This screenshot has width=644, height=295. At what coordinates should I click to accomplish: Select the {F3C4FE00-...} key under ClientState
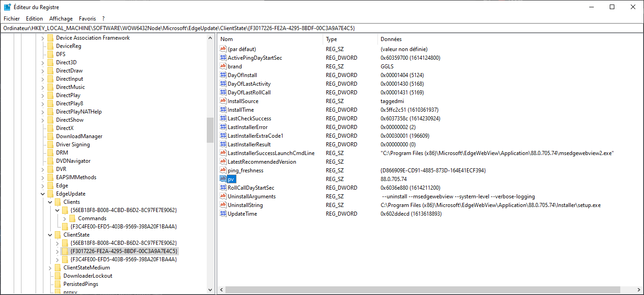click(124, 259)
